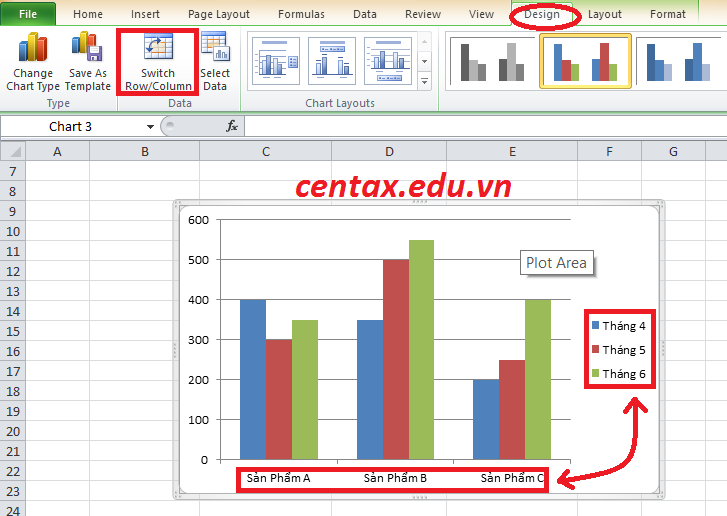Screen dimensions: 727x516
Task: Open Select Data dialog
Action: [x=215, y=61]
